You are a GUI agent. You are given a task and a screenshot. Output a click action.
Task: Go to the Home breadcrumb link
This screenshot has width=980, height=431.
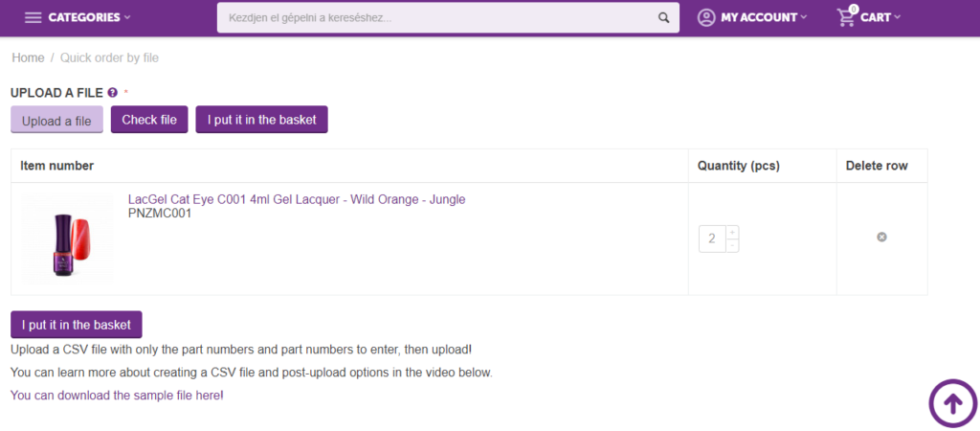(x=28, y=57)
